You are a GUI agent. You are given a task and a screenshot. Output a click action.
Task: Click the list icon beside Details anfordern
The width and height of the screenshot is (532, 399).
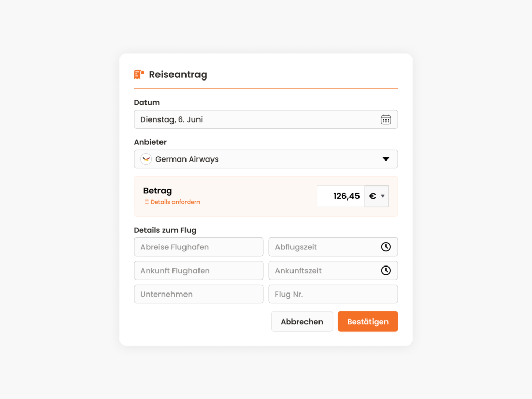tap(146, 202)
